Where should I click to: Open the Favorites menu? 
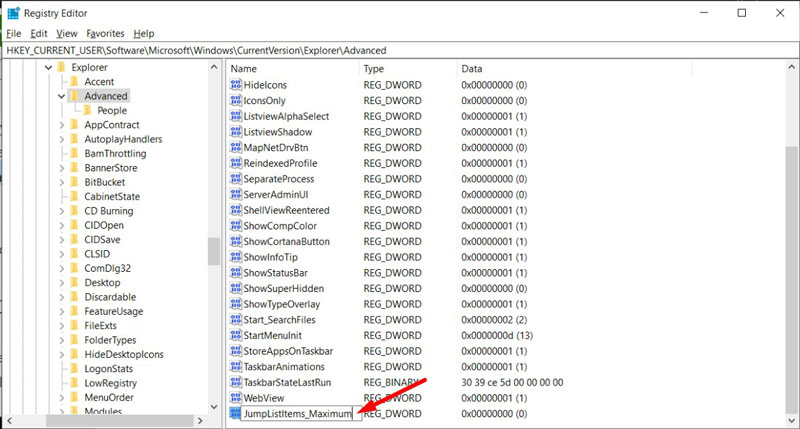[x=105, y=34]
